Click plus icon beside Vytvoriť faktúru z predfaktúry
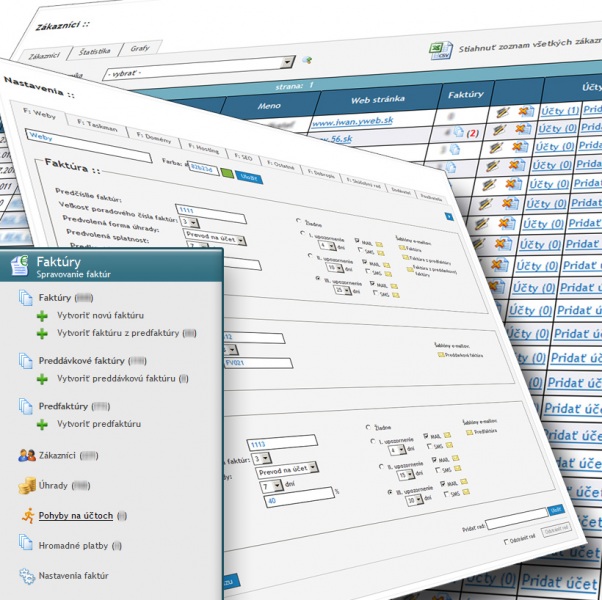The width and height of the screenshot is (602, 600). [x=42, y=334]
